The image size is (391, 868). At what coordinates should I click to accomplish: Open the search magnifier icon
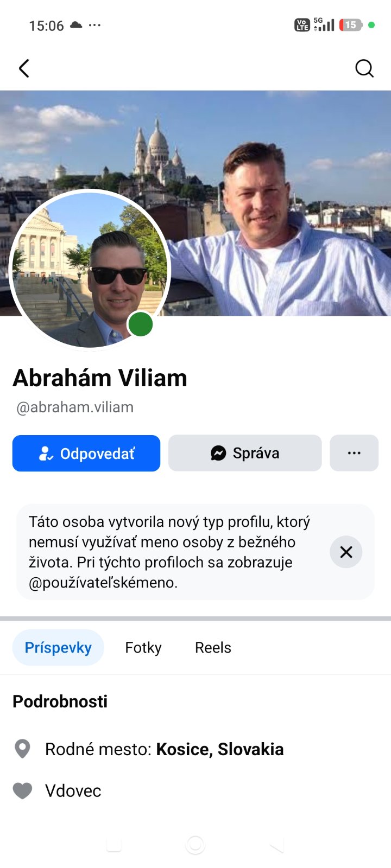click(364, 68)
